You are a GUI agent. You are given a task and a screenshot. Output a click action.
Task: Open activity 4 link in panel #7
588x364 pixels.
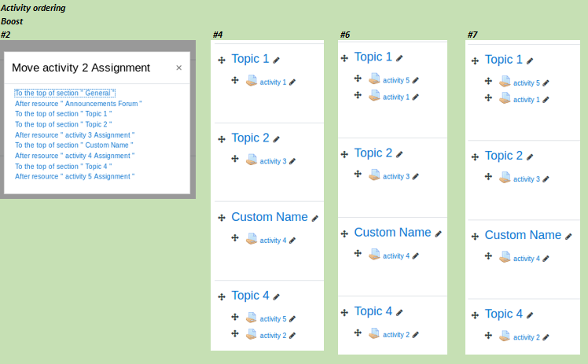(x=527, y=259)
